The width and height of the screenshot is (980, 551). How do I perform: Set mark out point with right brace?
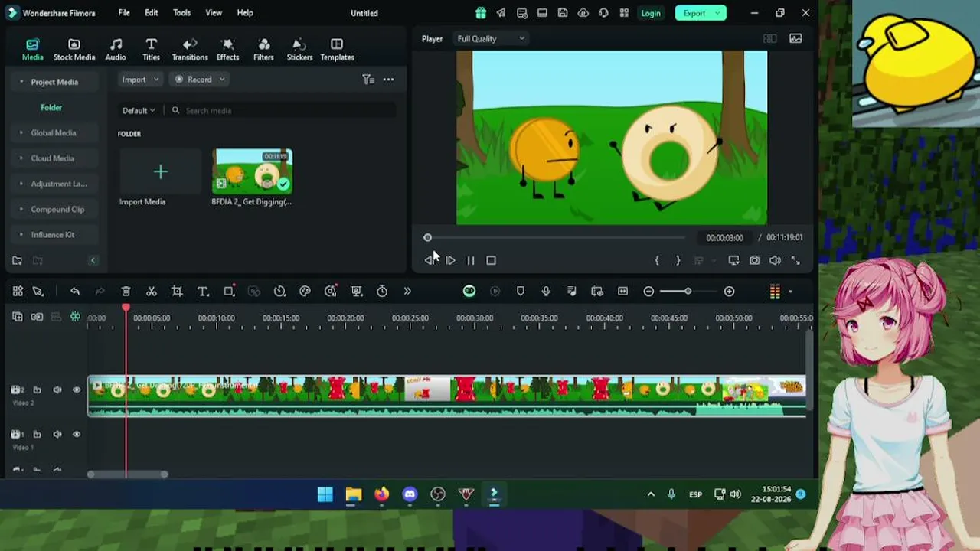(678, 261)
